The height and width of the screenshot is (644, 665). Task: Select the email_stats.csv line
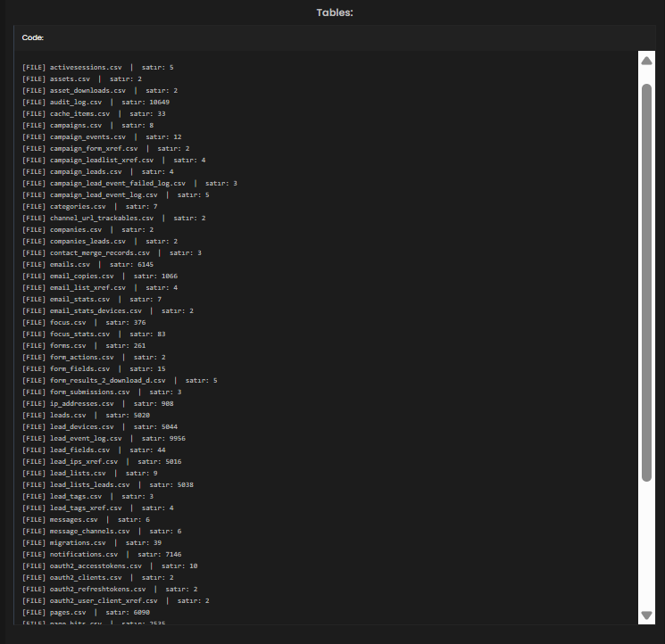coord(92,299)
